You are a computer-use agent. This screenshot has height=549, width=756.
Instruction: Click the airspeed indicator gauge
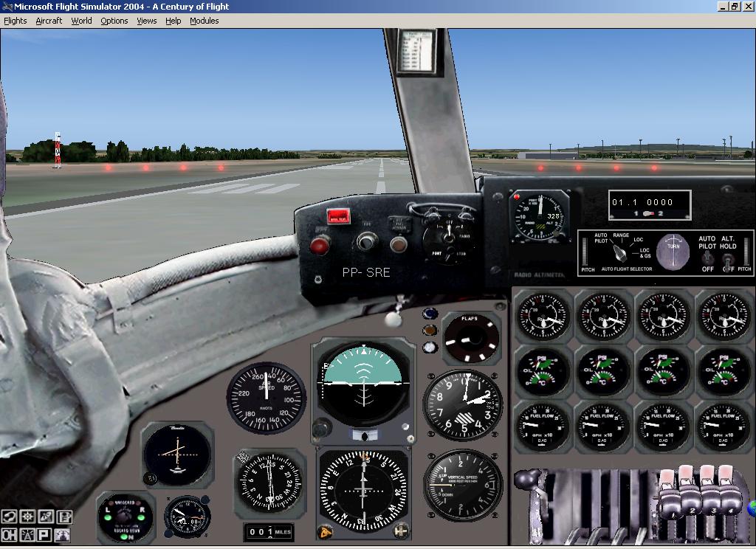(266, 398)
